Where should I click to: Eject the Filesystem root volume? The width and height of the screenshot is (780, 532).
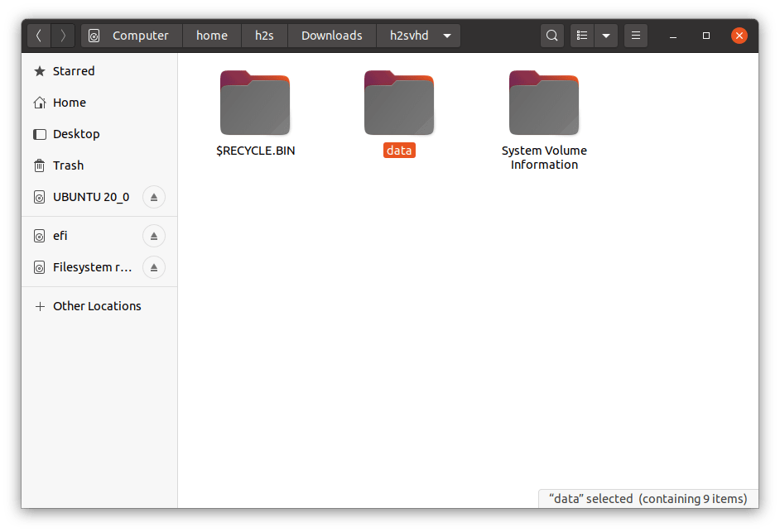153,267
